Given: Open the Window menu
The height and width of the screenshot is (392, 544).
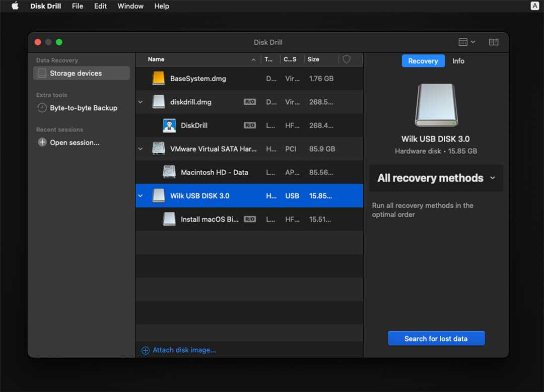Looking at the screenshot, I should pos(130,6).
